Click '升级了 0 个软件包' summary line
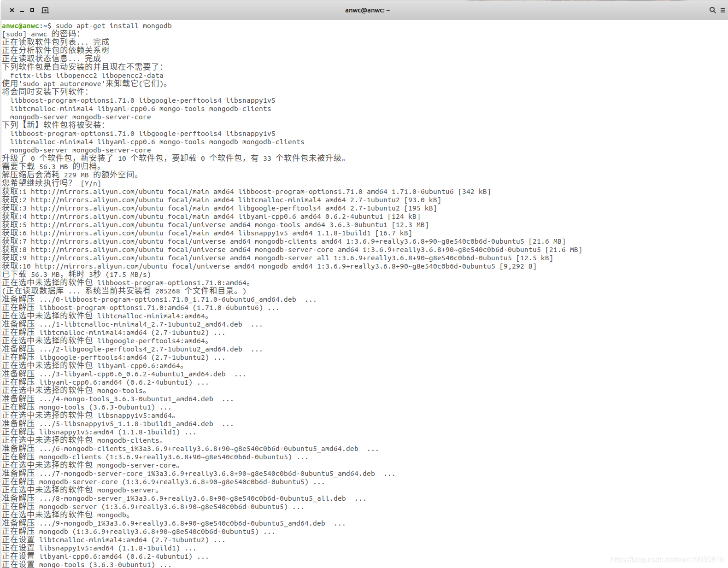 (x=175, y=158)
